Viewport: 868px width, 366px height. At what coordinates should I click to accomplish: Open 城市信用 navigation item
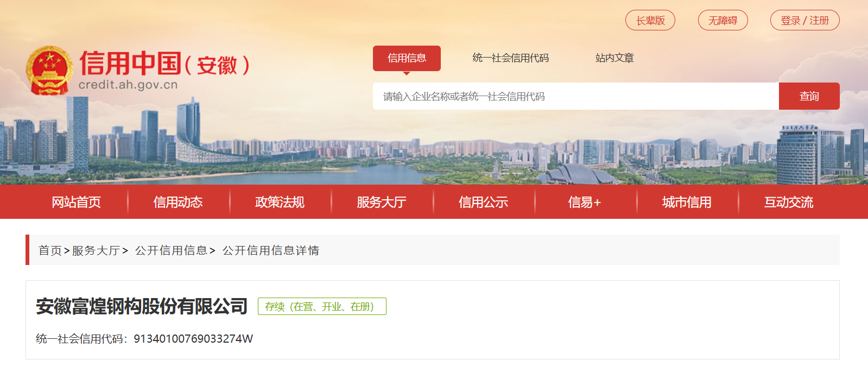pyautogui.click(x=687, y=202)
